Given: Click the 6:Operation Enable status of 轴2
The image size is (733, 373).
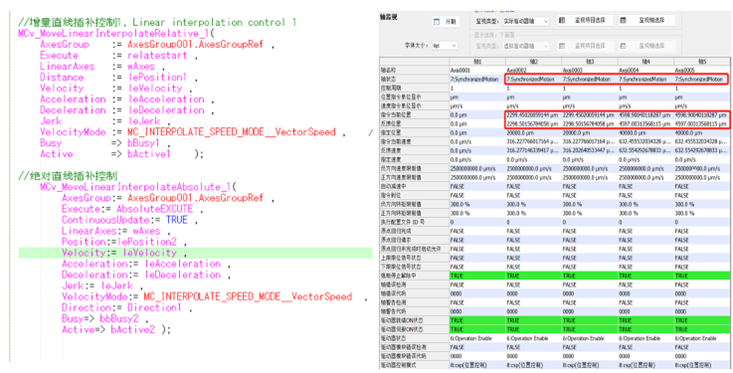Looking at the screenshot, I should (526, 338).
